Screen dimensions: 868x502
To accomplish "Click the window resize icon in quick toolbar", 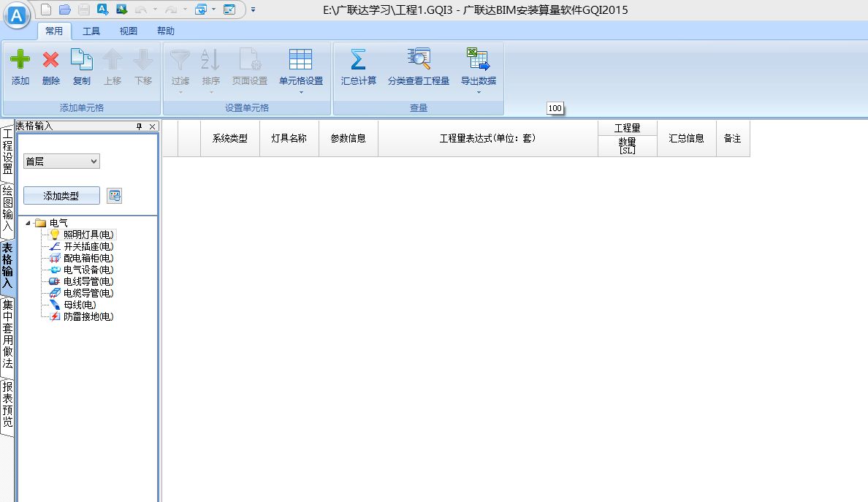I will tap(229, 9).
